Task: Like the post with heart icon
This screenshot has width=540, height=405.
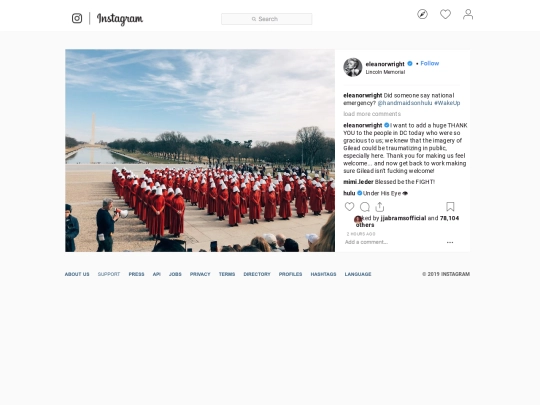Action: (349, 207)
